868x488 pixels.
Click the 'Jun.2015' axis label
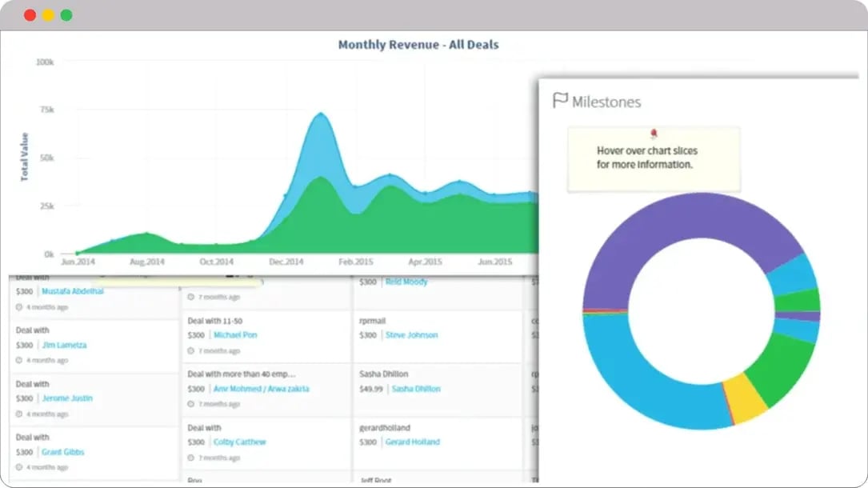[495, 261]
